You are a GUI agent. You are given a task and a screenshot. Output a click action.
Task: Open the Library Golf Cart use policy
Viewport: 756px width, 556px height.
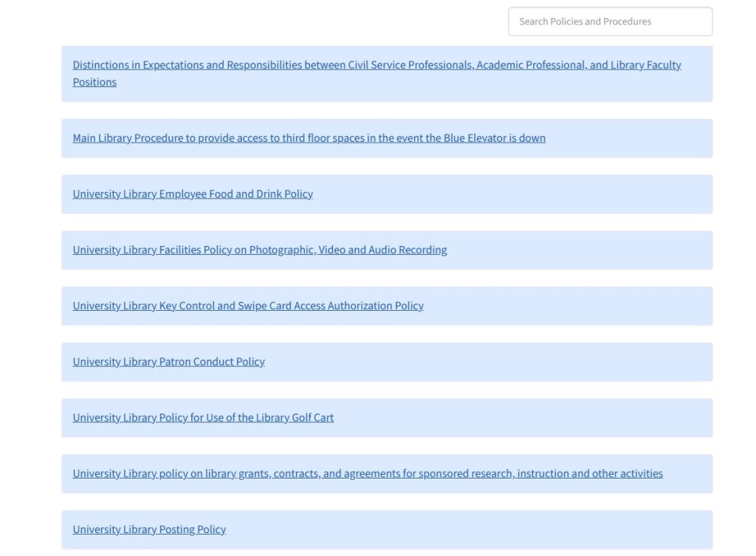(203, 418)
